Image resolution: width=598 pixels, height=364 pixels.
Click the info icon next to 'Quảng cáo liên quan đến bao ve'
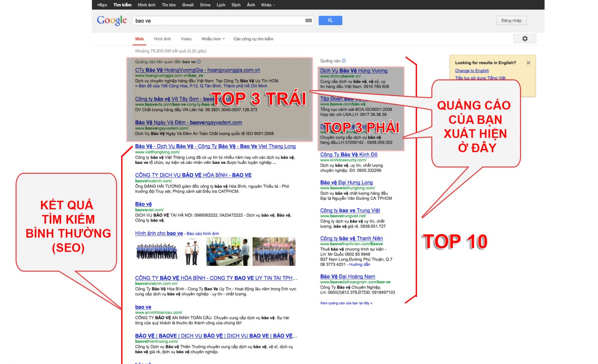coord(199,62)
